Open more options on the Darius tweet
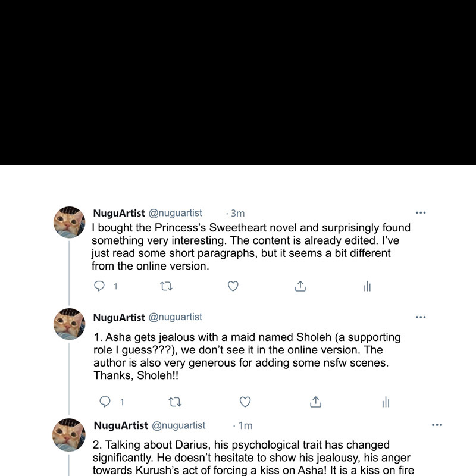The height and width of the screenshot is (476, 476). click(x=437, y=425)
